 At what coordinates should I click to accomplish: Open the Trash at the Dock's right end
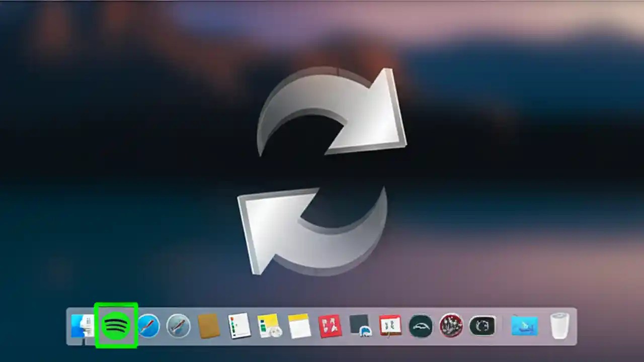pos(559,326)
